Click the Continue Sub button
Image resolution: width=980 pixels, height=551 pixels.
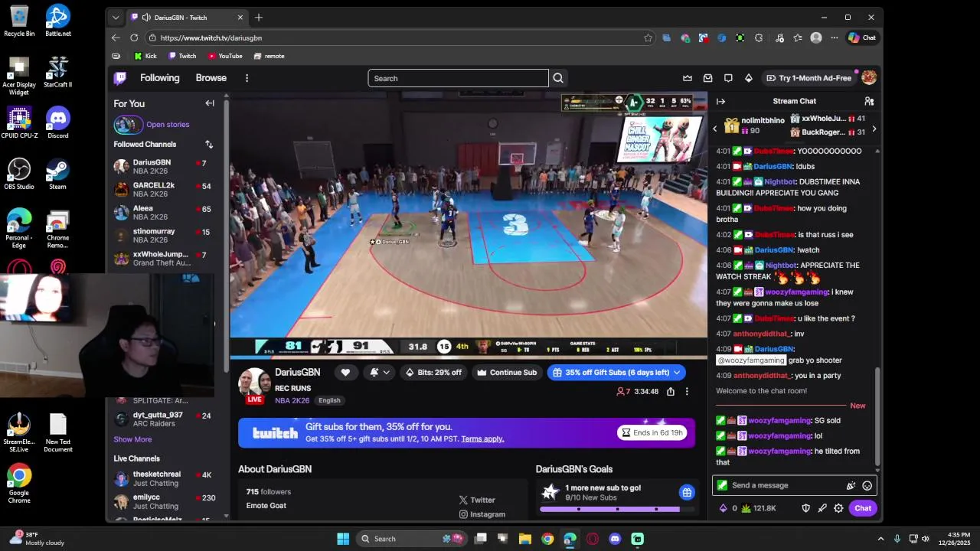506,373
